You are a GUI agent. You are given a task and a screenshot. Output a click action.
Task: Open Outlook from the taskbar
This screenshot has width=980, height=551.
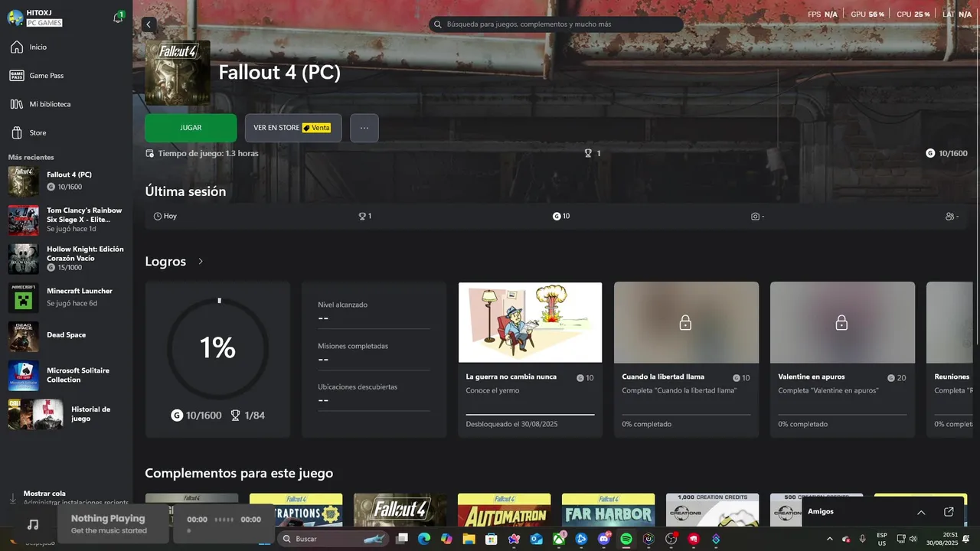tap(536, 539)
